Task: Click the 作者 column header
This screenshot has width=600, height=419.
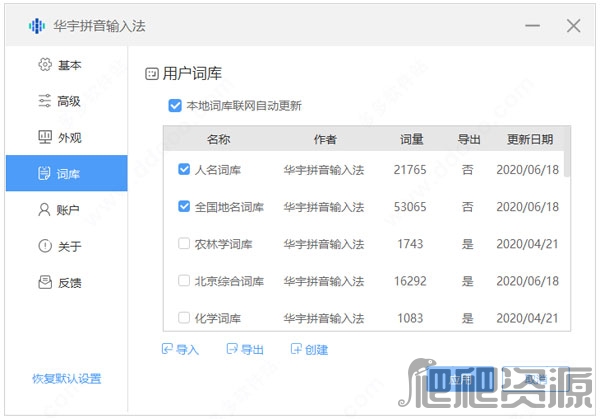Action: coord(325,139)
